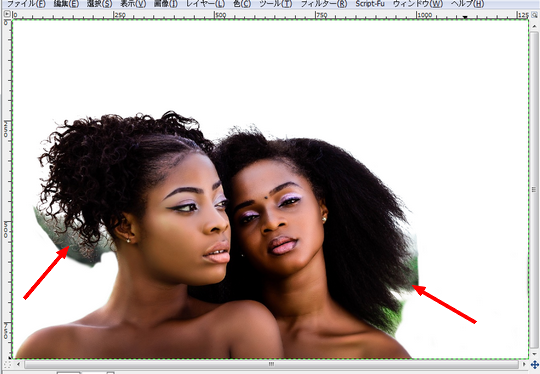Toggle Quick Mask at bottom-left corner

tap(7, 364)
